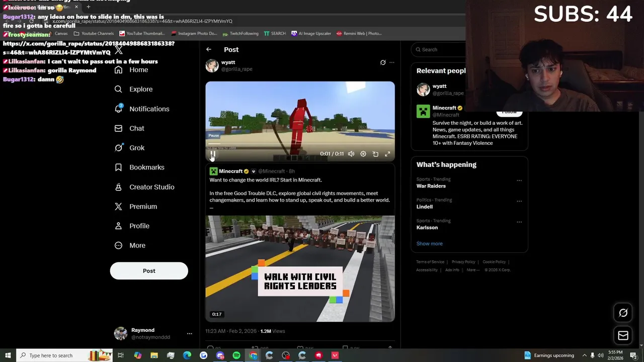The width and height of the screenshot is (644, 362).
Task: Click the 0:17 duration badge
Action: (217, 314)
